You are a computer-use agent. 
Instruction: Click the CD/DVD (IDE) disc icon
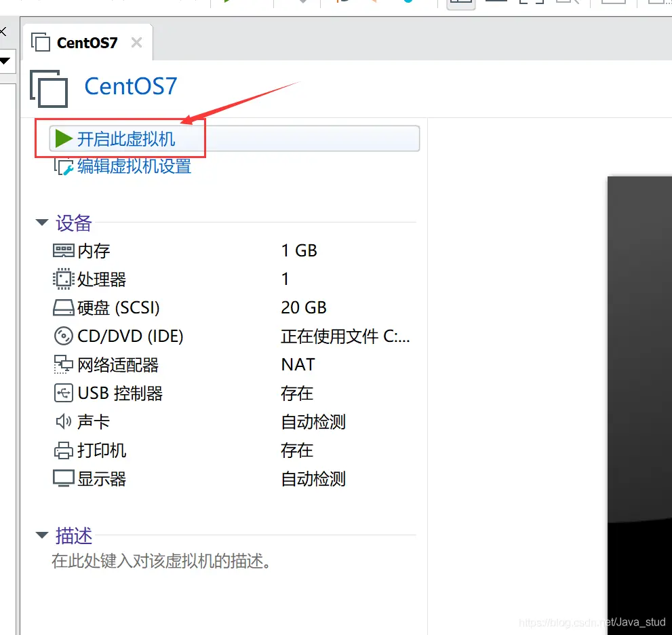click(64, 336)
